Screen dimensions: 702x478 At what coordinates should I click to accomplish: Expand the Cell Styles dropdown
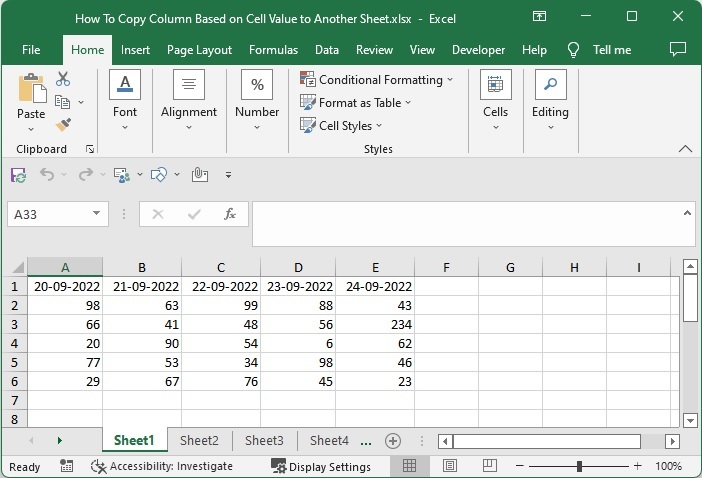click(379, 126)
